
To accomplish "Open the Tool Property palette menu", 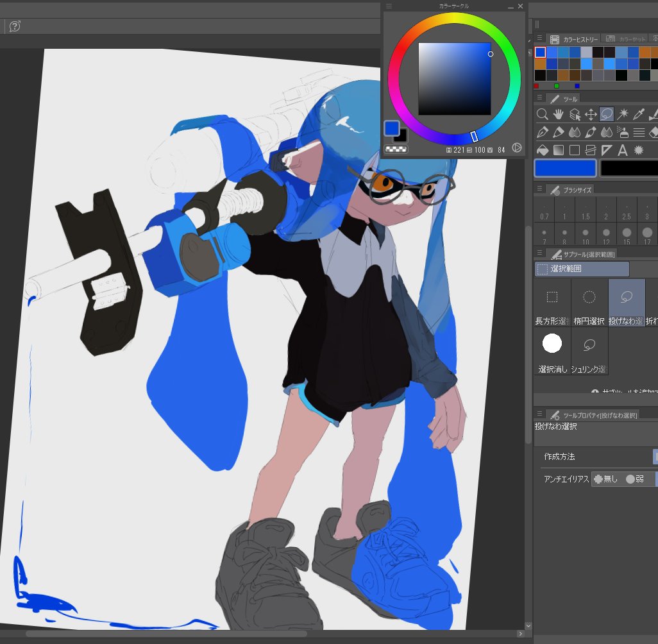I will click(539, 414).
